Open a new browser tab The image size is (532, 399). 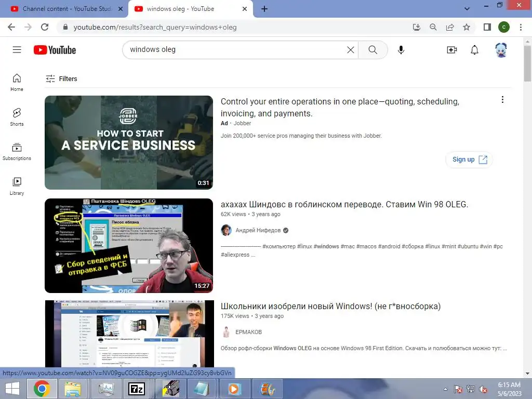coord(264,9)
